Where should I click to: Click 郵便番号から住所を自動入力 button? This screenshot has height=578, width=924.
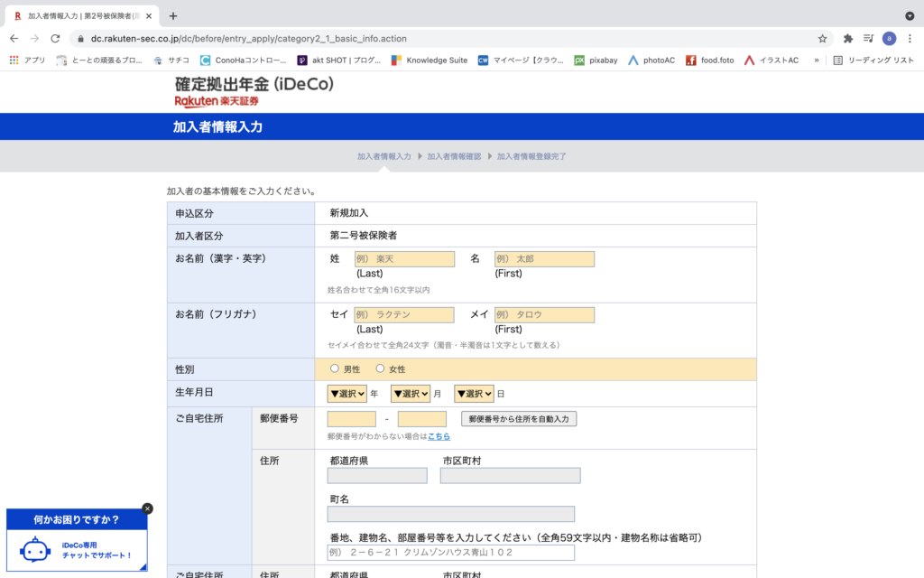519,419
